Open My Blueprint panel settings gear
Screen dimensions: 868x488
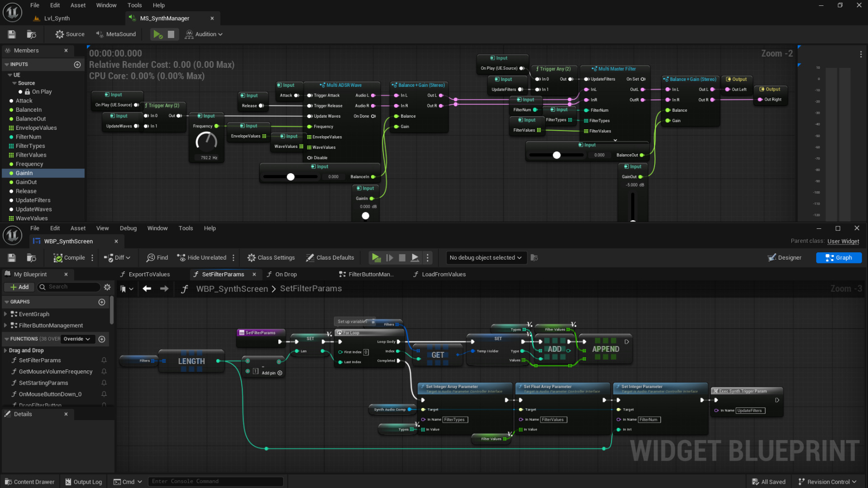pos(107,287)
